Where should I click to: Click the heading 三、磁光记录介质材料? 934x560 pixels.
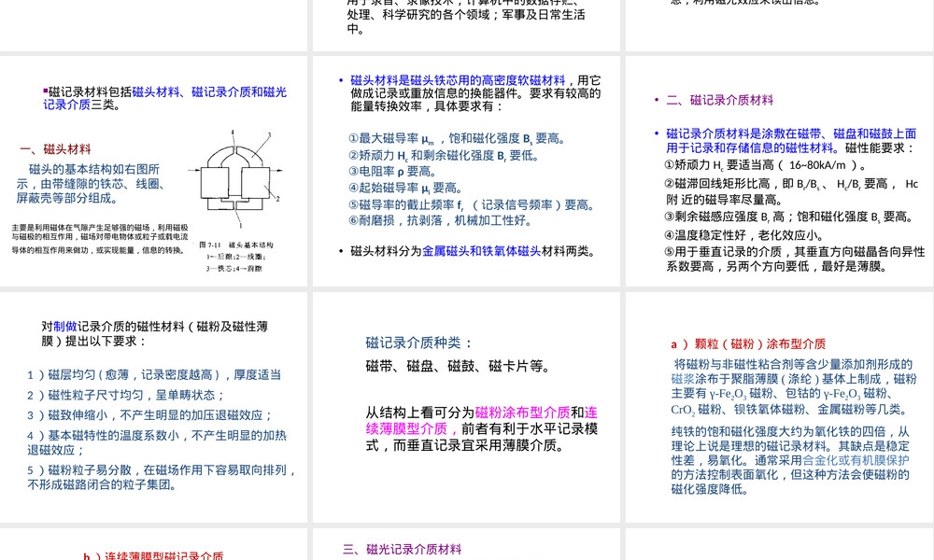[x=402, y=550]
